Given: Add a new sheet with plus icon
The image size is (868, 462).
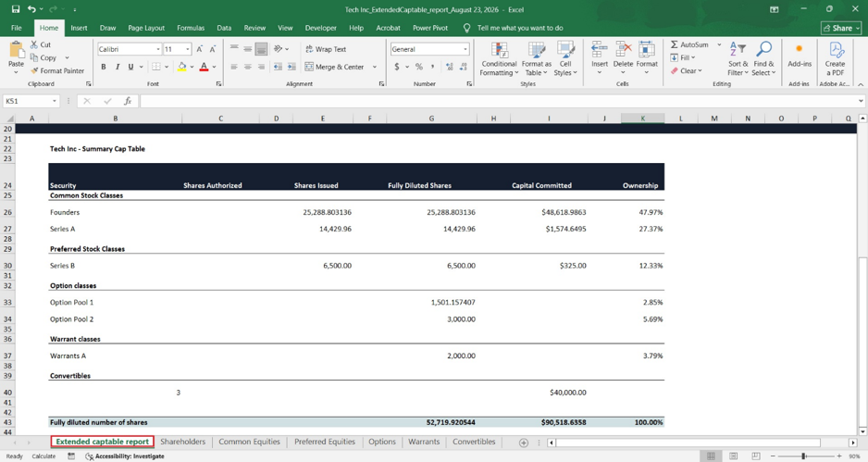Looking at the screenshot, I should [x=523, y=442].
